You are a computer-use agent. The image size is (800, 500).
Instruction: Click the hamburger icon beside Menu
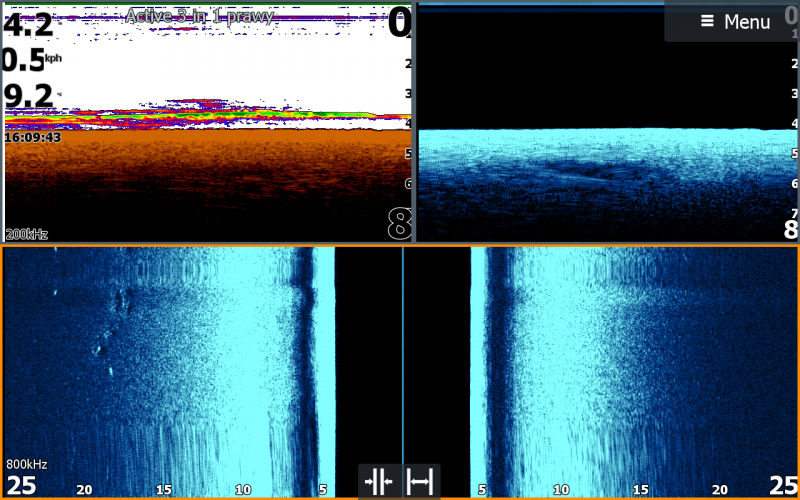[x=707, y=22]
